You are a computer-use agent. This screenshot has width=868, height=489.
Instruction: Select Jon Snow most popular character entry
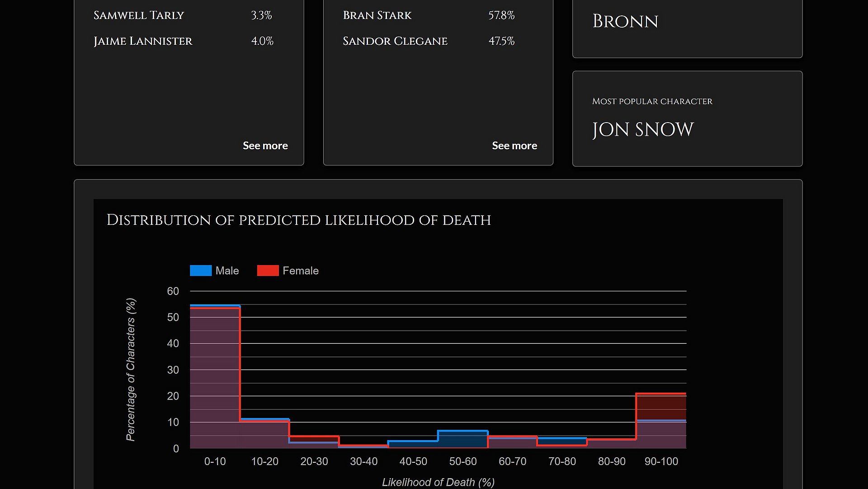643,130
